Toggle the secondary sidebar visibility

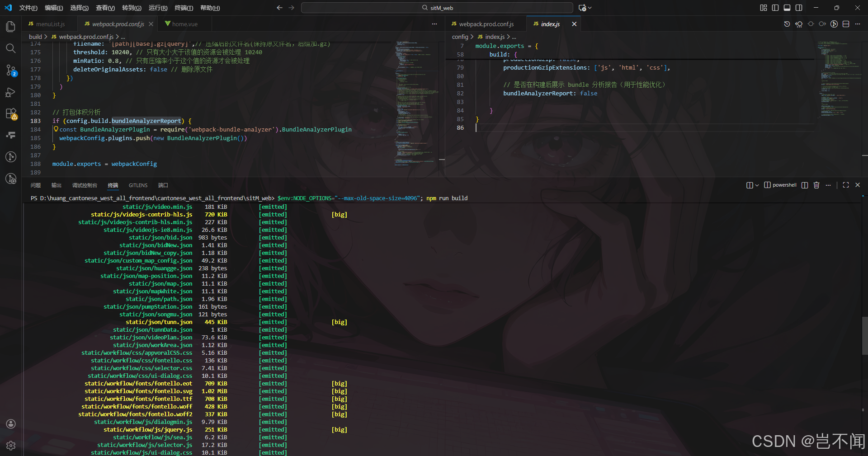pyautogui.click(x=799, y=8)
